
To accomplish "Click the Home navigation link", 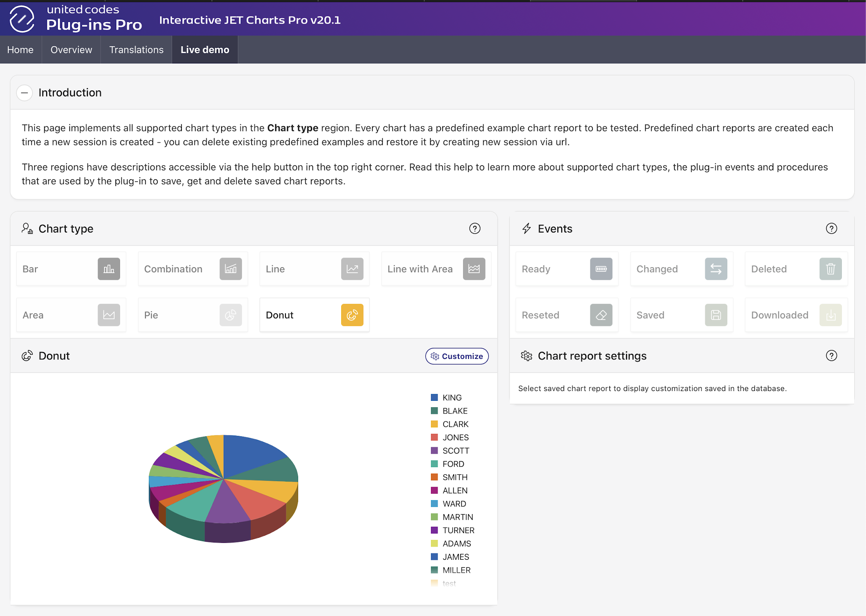I will click(x=20, y=50).
